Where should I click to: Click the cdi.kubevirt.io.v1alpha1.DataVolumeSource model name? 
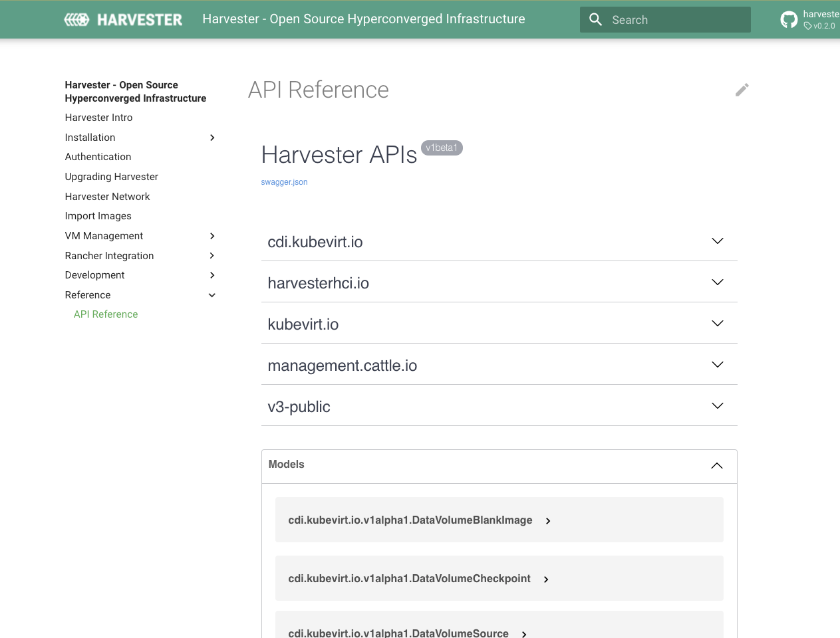point(398,633)
